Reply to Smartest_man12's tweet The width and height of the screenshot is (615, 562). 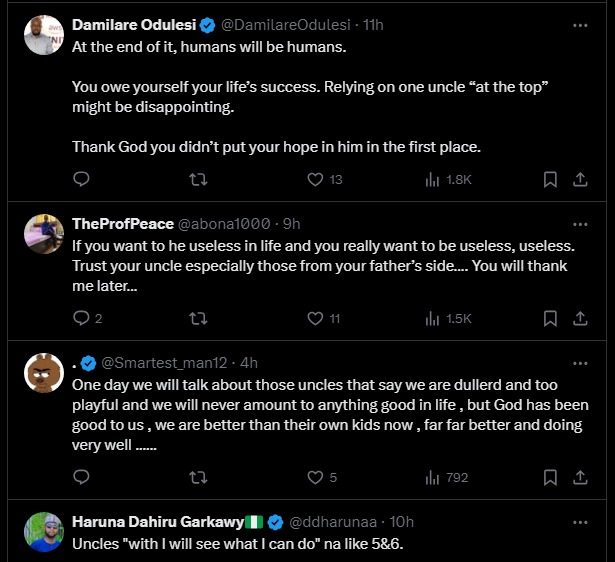pos(82,478)
